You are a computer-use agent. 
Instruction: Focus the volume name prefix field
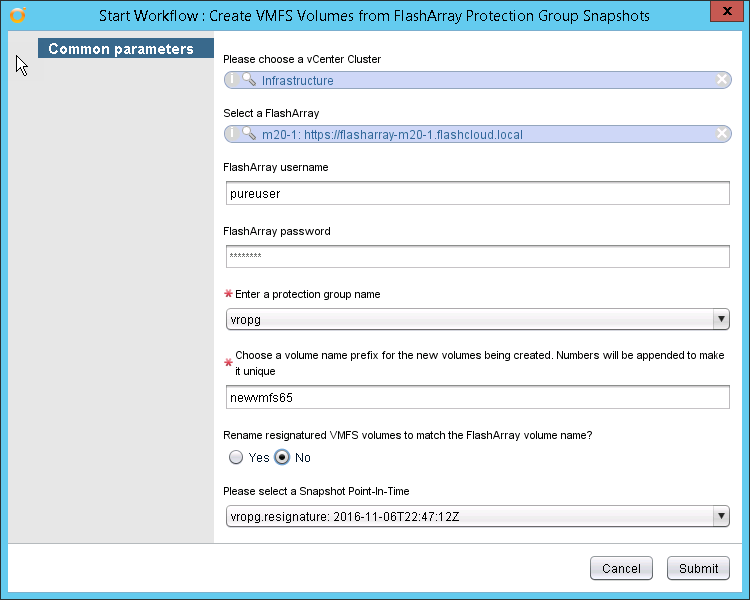click(x=478, y=397)
